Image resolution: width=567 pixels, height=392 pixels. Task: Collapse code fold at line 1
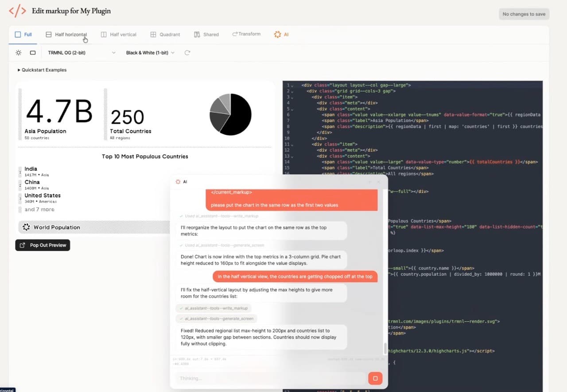tap(293, 85)
